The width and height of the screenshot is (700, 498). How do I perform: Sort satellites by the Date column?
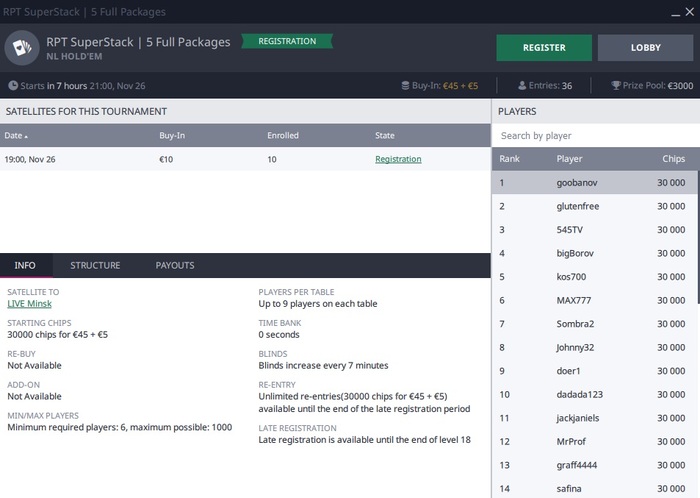16,136
